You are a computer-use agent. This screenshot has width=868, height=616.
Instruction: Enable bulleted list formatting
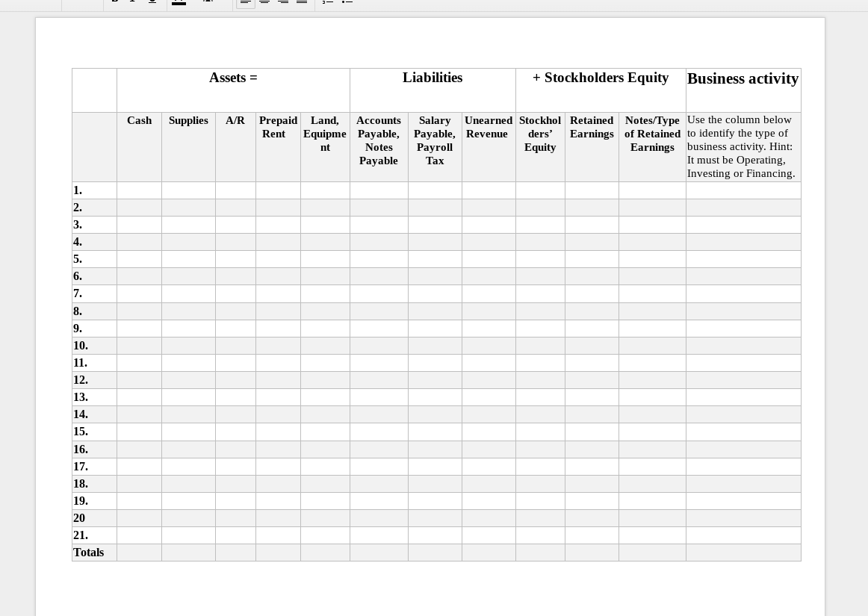coord(347,2)
